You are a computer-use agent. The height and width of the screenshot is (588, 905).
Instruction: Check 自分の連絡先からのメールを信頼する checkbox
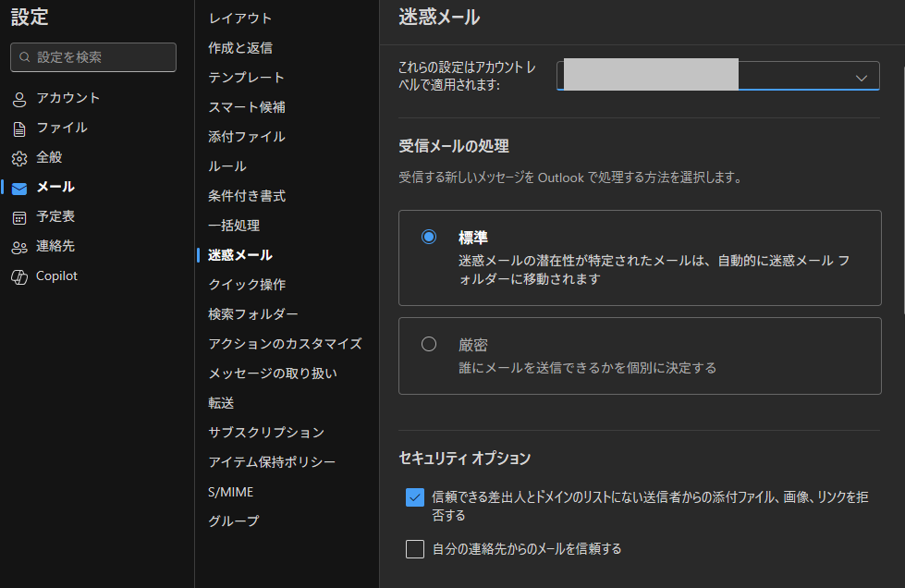pos(415,549)
